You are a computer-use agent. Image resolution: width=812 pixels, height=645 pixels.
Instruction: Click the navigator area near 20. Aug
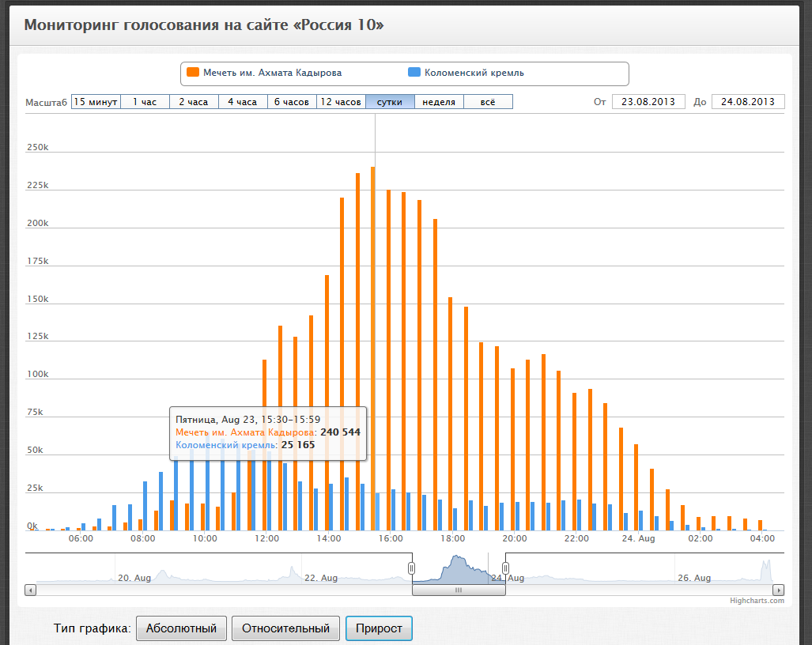point(134,578)
